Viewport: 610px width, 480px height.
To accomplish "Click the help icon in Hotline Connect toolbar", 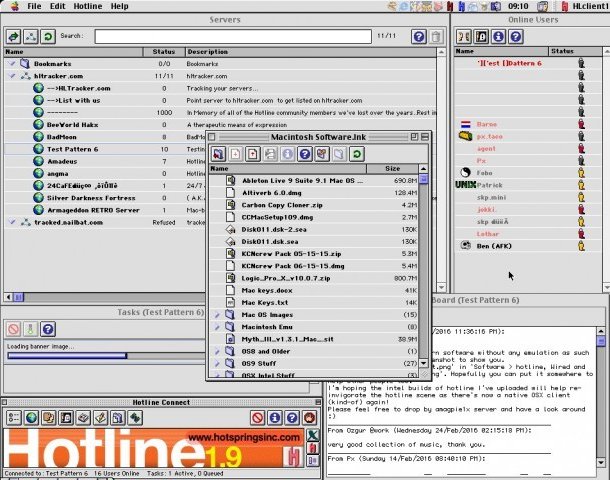I will (x=292, y=418).
